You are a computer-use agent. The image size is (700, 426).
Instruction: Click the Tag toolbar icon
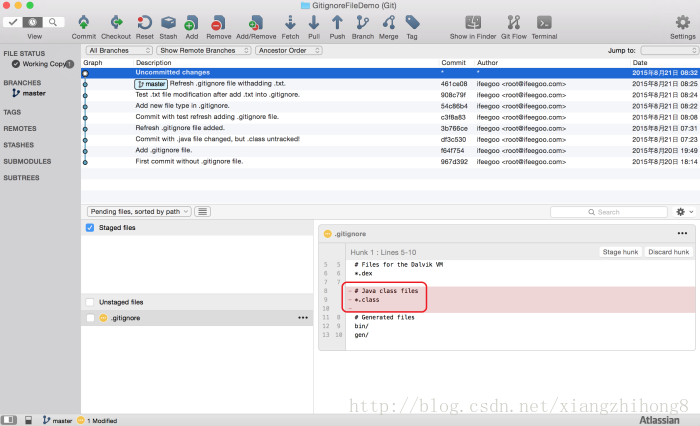tap(412, 22)
